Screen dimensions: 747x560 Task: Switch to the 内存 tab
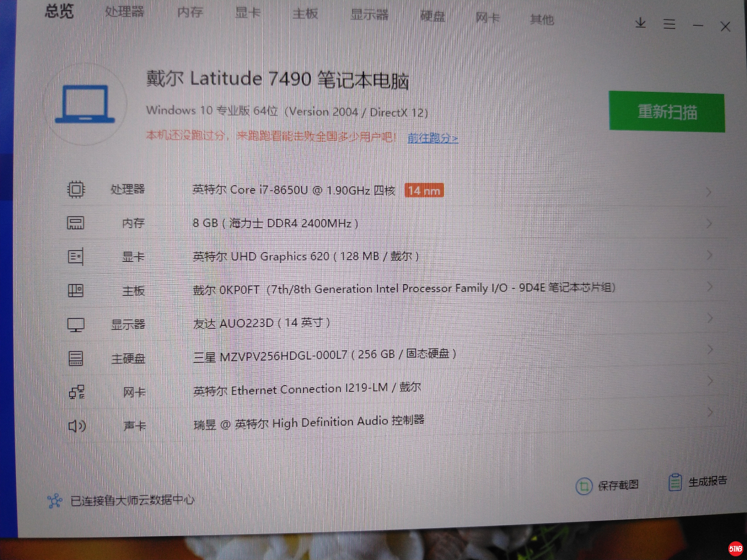190,12
